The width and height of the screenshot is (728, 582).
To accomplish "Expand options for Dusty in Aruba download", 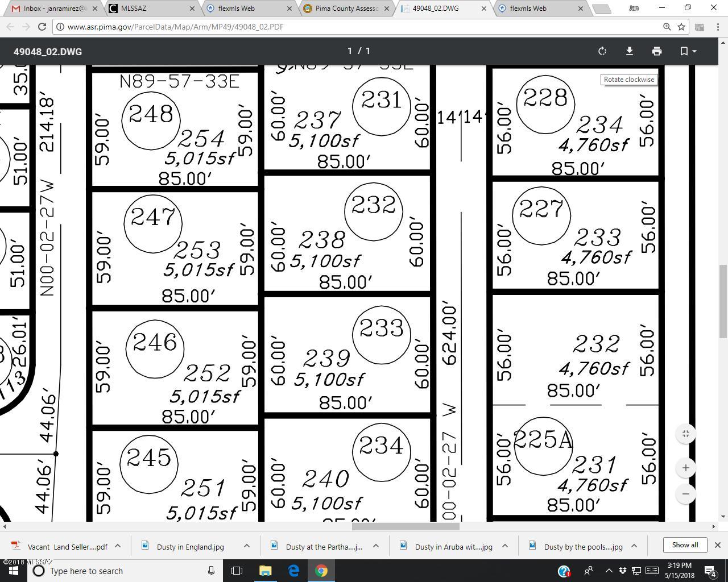I will click(x=505, y=546).
